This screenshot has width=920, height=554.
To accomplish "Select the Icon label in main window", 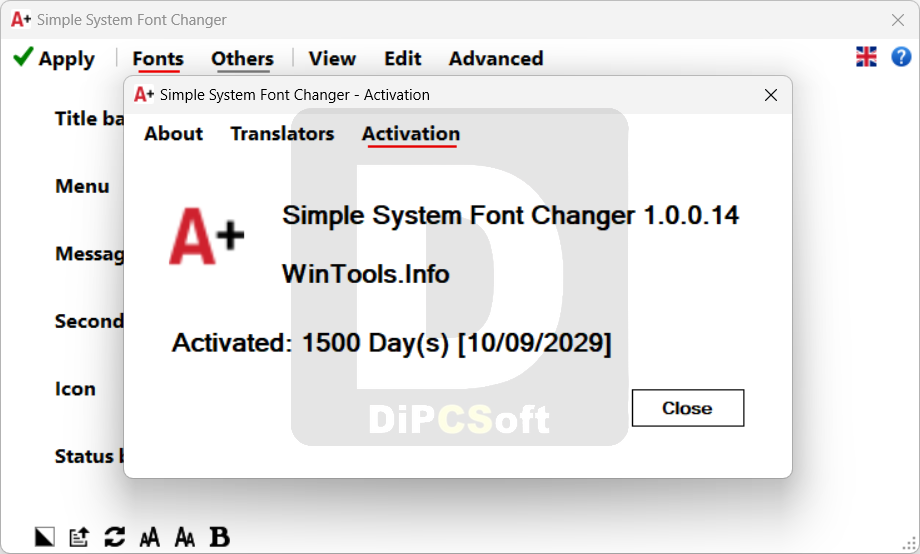I will (x=75, y=389).
